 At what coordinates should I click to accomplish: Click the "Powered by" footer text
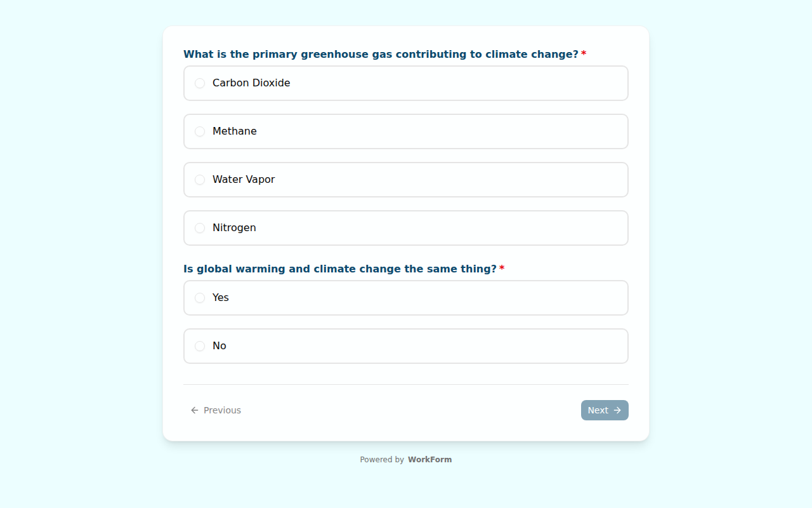[x=382, y=460]
